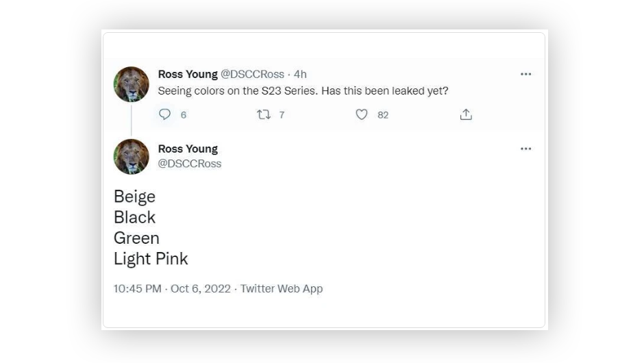The image size is (644, 363).
Task: Open the Ross Young name in the top tweet
Action: (x=188, y=74)
